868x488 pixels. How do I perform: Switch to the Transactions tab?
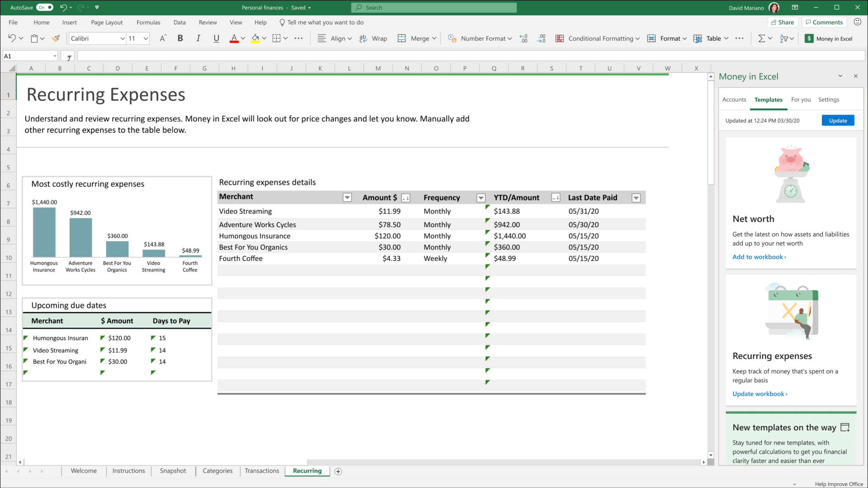pyautogui.click(x=262, y=471)
